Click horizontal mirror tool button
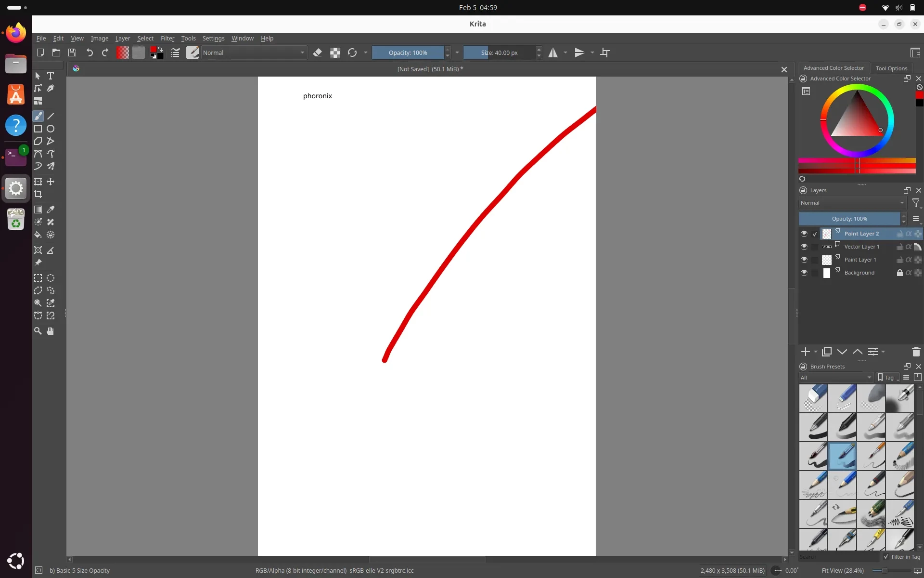Image resolution: width=924 pixels, height=578 pixels. coord(553,53)
